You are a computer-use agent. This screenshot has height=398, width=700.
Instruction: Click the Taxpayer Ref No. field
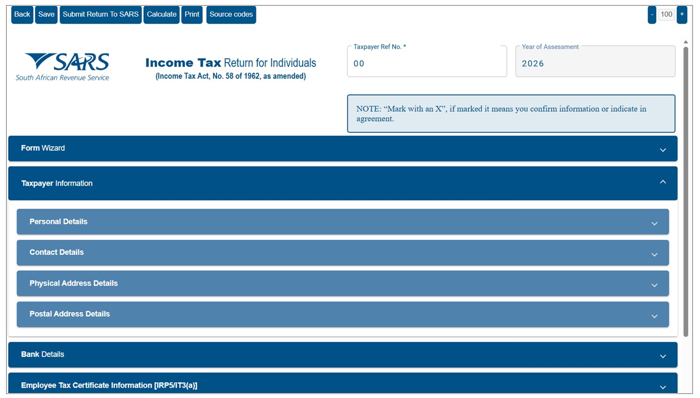click(427, 61)
